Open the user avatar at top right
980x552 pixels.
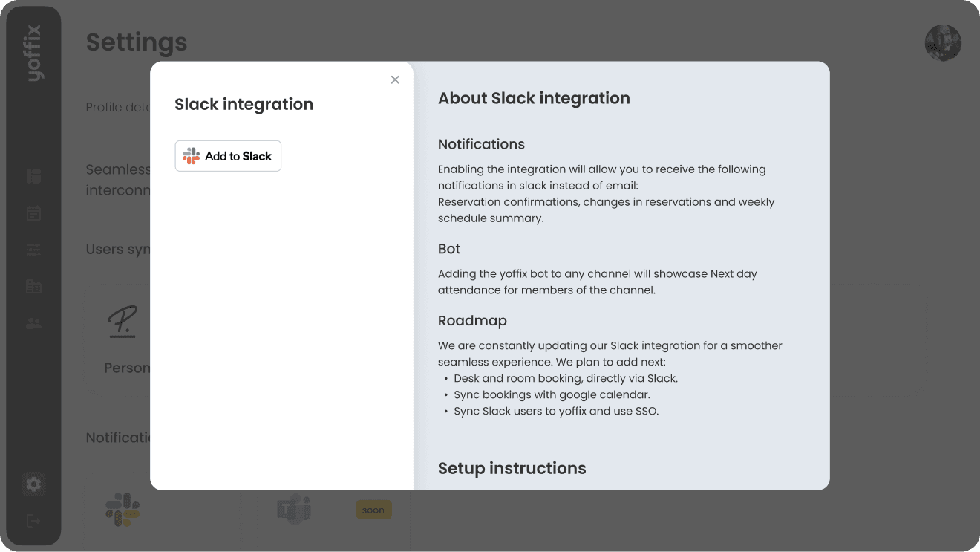point(943,43)
